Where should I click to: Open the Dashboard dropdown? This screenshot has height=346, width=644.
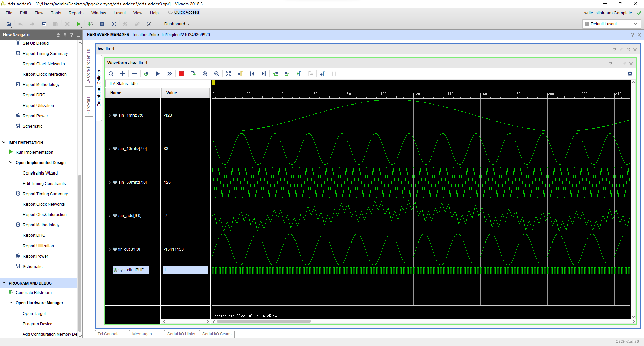pos(177,24)
